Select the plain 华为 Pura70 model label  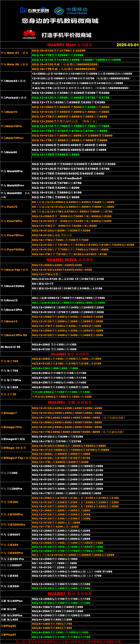click(9, 207)
